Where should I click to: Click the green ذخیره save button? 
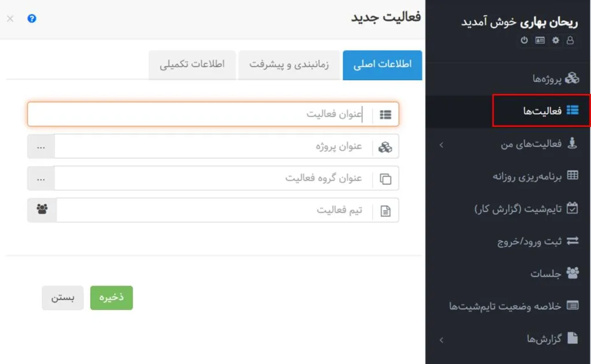[x=111, y=298]
